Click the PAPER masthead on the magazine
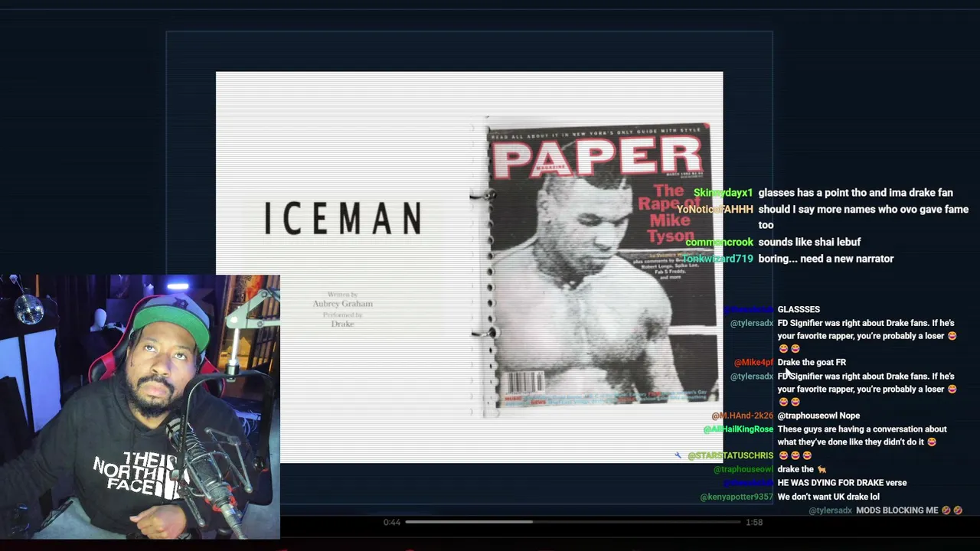 point(597,157)
